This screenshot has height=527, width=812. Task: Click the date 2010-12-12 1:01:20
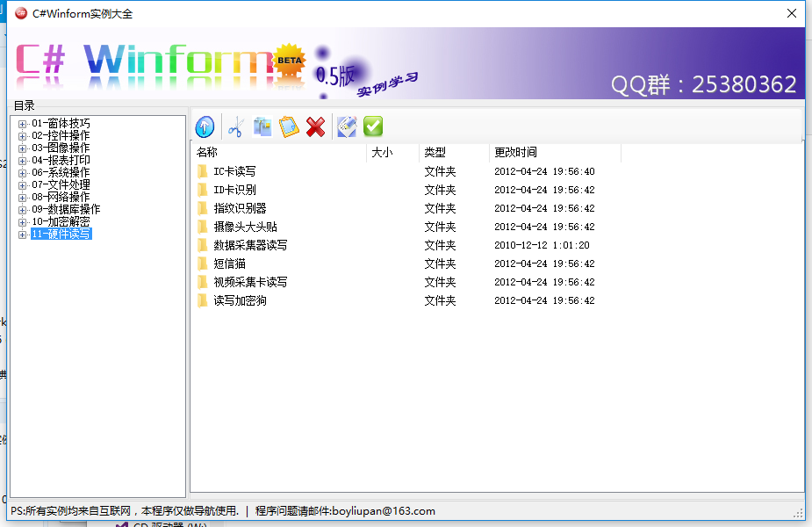tap(542, 245)
